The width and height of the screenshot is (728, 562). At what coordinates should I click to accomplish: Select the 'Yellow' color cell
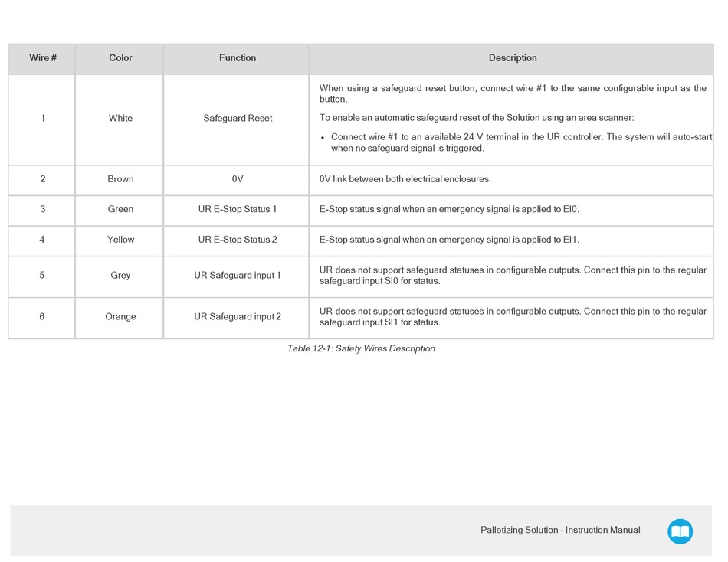120,240
